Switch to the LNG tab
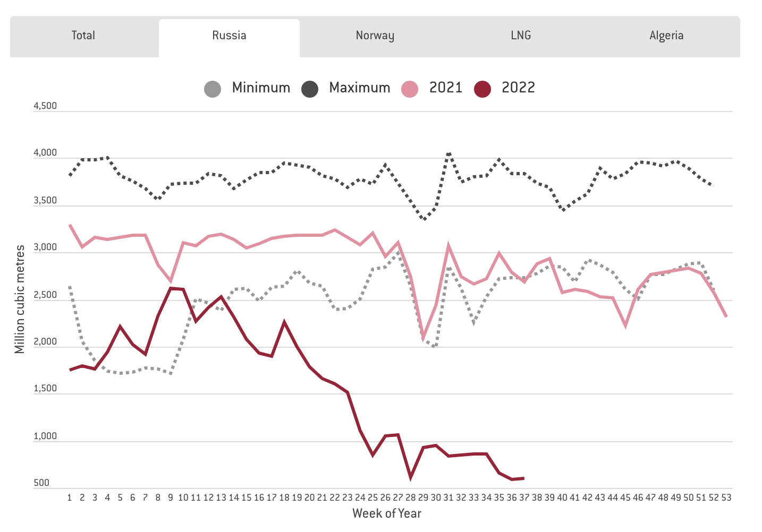This screenshot has height=532, width=762. coord(521,36)
